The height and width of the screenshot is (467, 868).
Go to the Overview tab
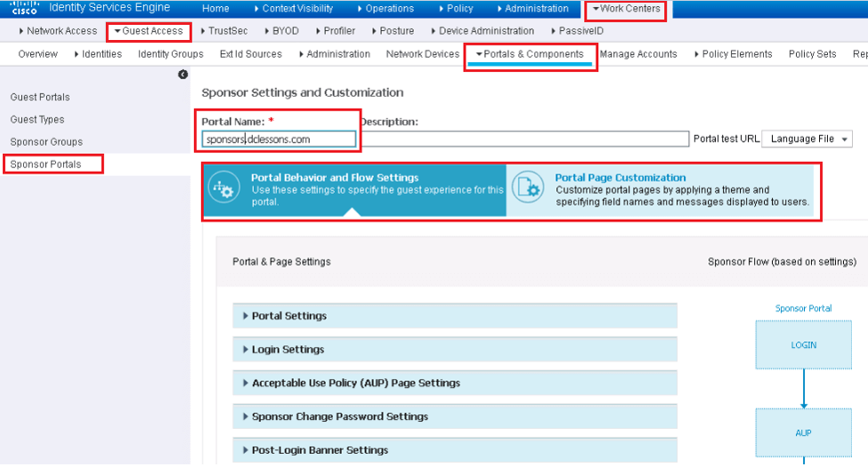point(37,54)
